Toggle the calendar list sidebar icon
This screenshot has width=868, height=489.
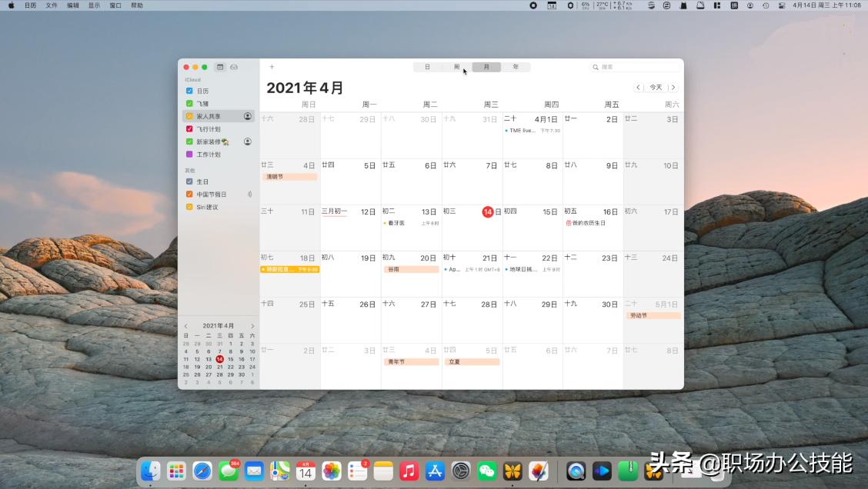tap(220, 67)
